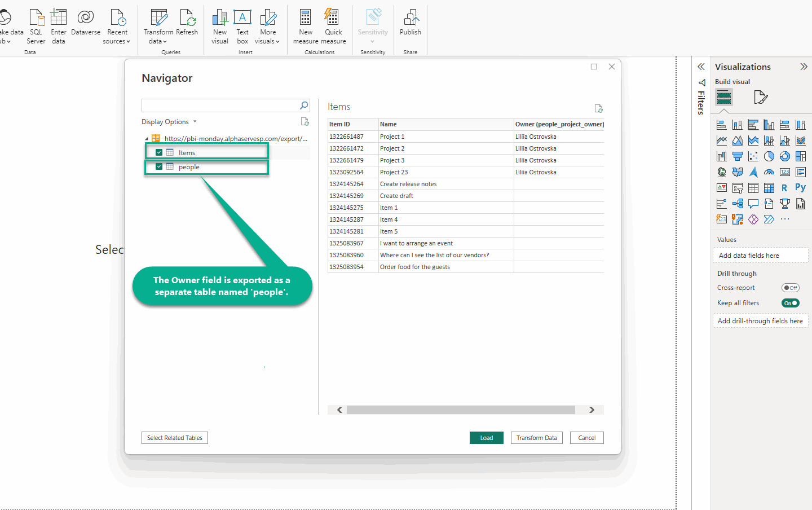Image resolution: width=812 pixels, height=510 pixels.
Task: Pick the funnel chart visual
Action: [737, 156]
